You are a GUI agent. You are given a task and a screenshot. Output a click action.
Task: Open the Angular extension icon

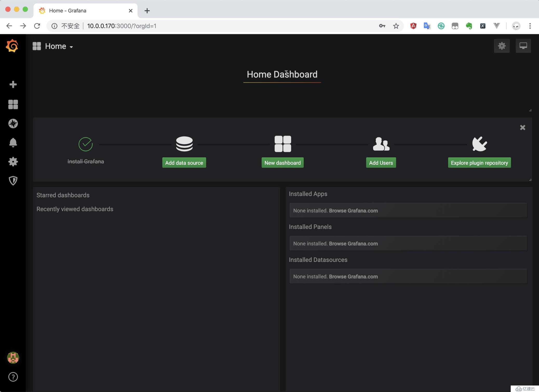(x=413, y=26)
